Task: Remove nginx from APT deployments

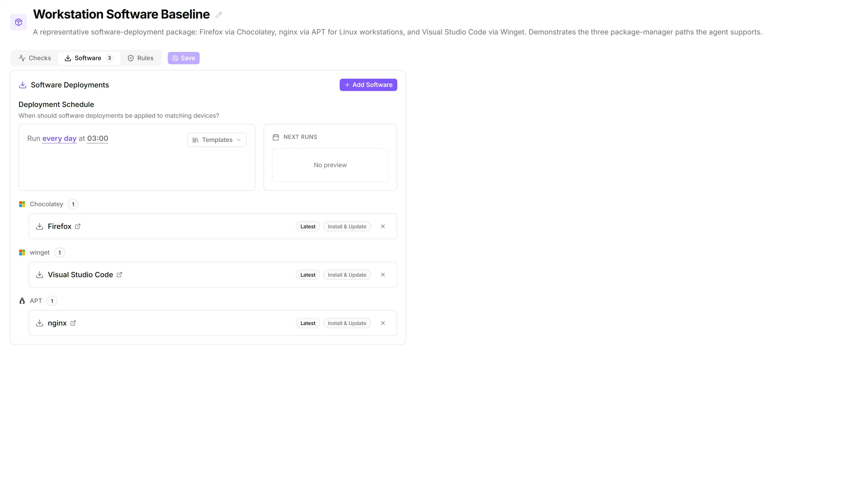Action: point(383,323)
